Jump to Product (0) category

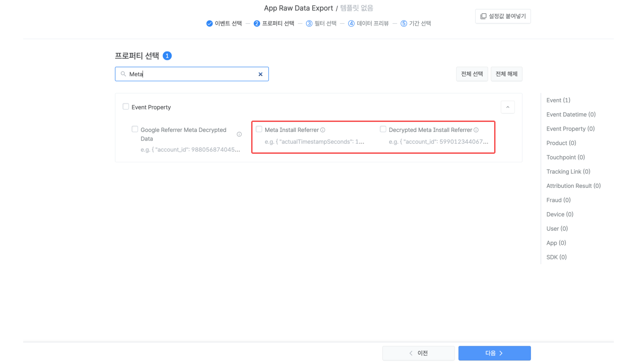[561, 143]
